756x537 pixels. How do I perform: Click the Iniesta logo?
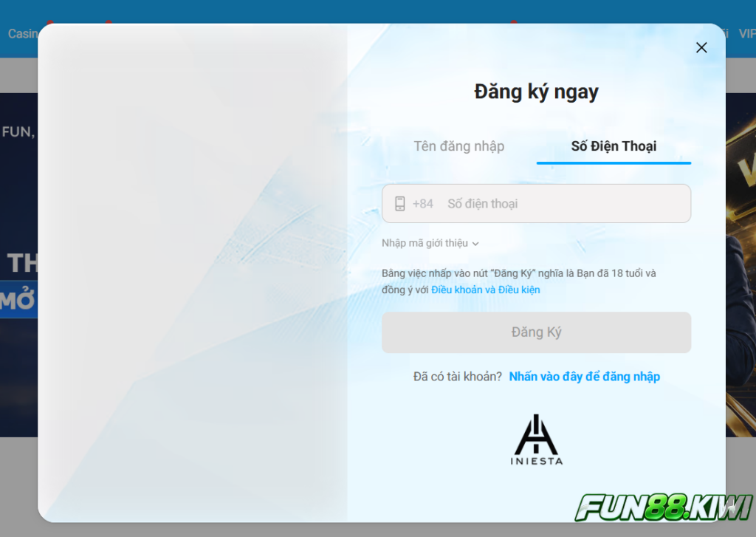(x=536, y=439)
